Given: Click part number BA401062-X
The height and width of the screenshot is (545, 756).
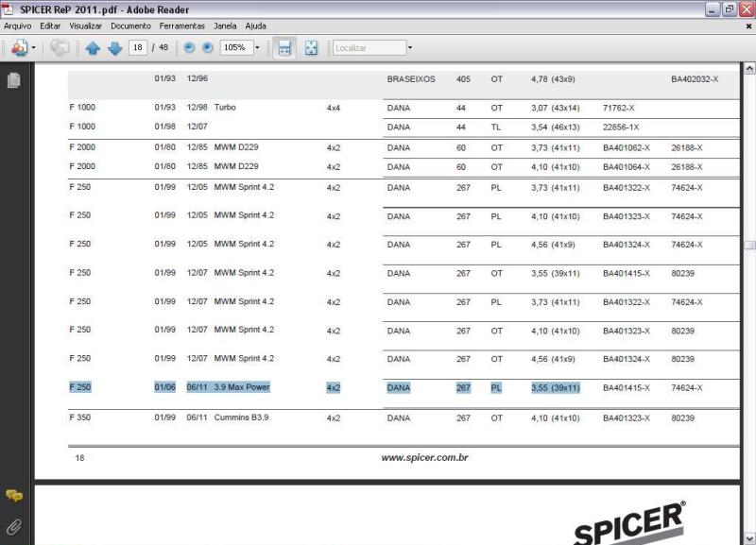Looking at the screenshot, I should 626,148.
